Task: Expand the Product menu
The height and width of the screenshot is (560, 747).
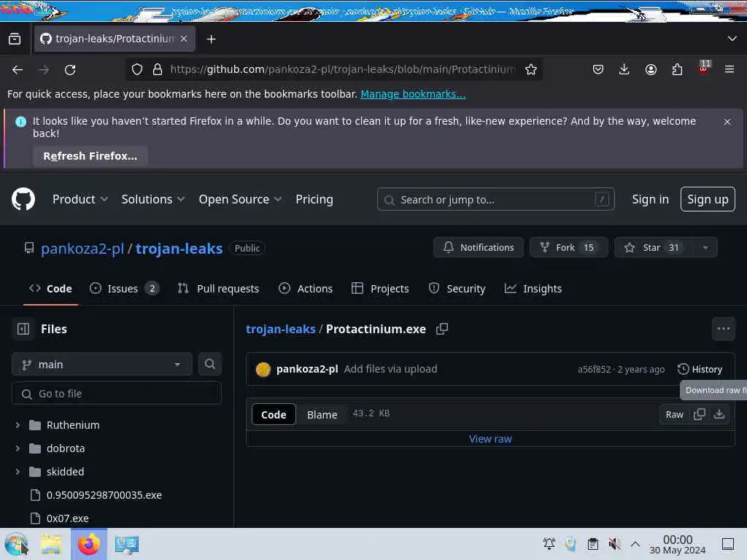Action: point(80,200)
